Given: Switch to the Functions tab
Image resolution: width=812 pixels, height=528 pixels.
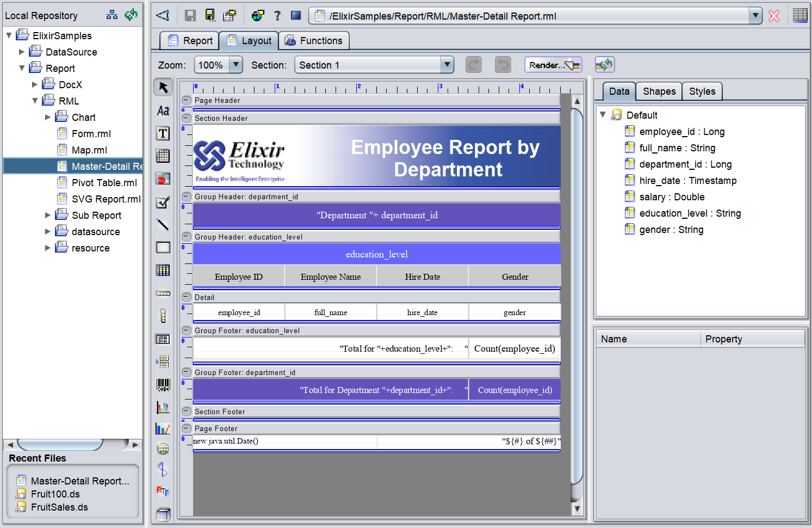Looking at the screenshot, I should tap(314, 41).
